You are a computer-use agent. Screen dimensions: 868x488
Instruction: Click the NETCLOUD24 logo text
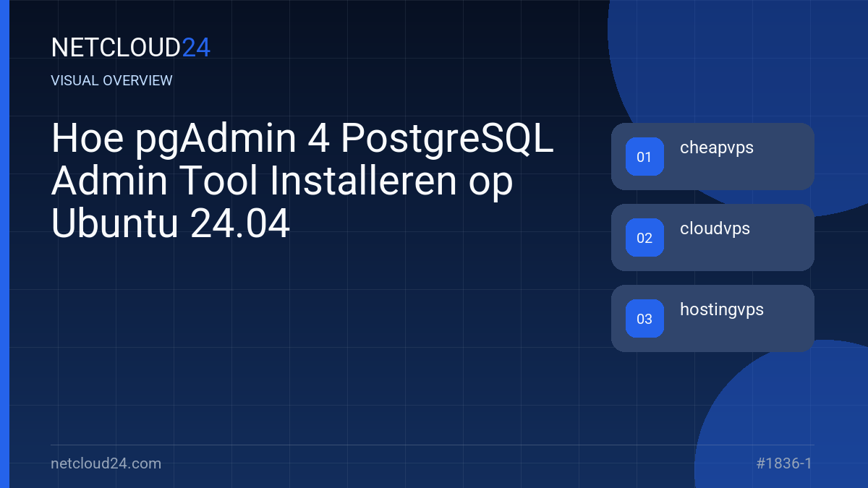pos(130,48)
